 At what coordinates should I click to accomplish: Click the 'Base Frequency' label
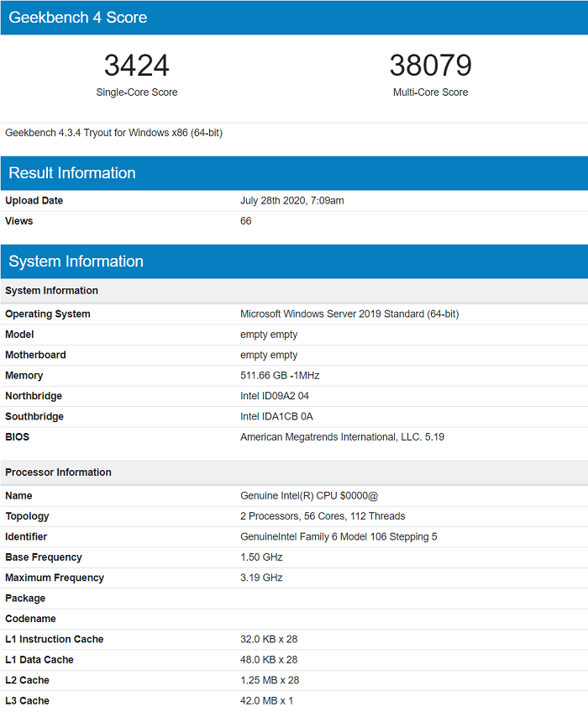(x=44, y=557)
